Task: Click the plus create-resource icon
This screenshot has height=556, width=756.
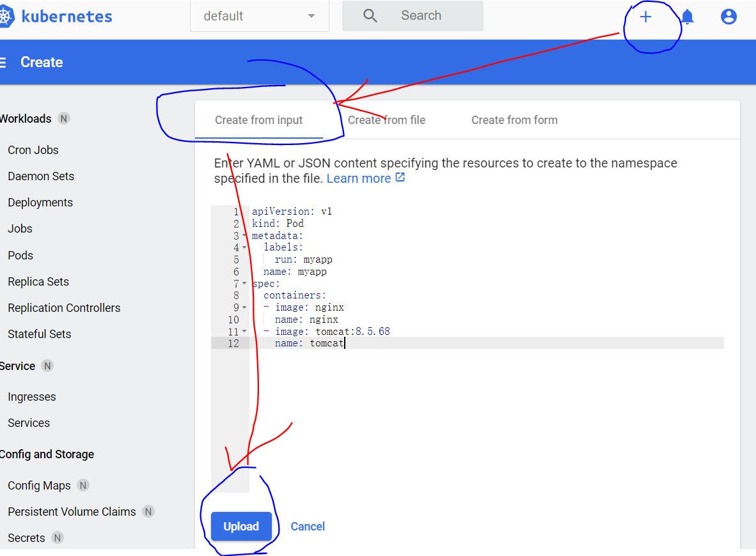Action: (x=645, y=17)
